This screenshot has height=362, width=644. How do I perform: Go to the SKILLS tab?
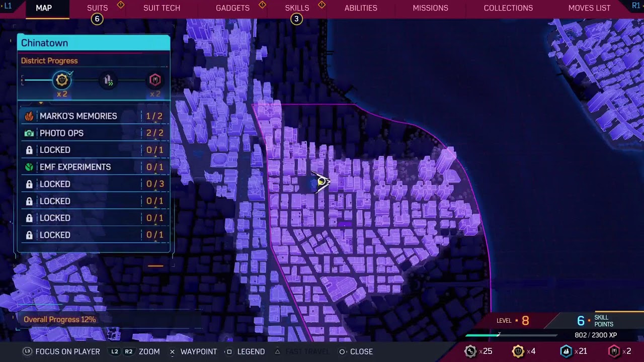pyautogui.click(x=297, y=8)
